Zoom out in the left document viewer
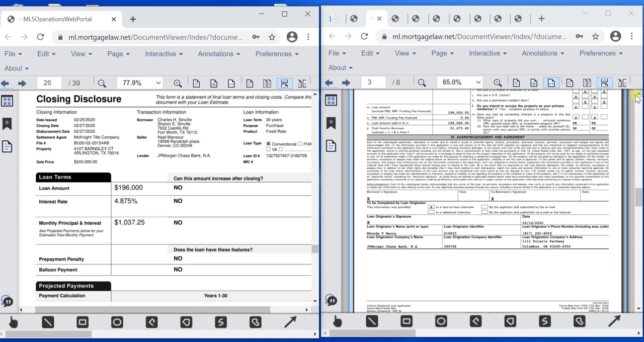The height and width of the screenshot is (342, 644). click(x=102, y=83)
